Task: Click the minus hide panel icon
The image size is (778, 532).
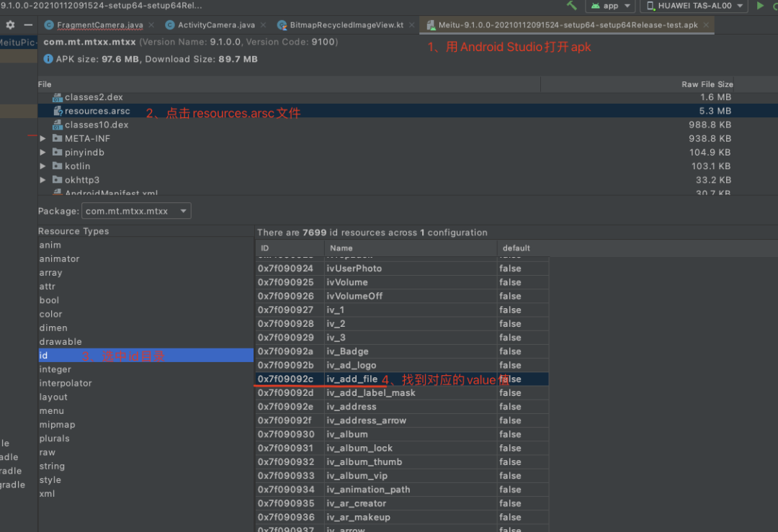Action: tap(28, 24)
